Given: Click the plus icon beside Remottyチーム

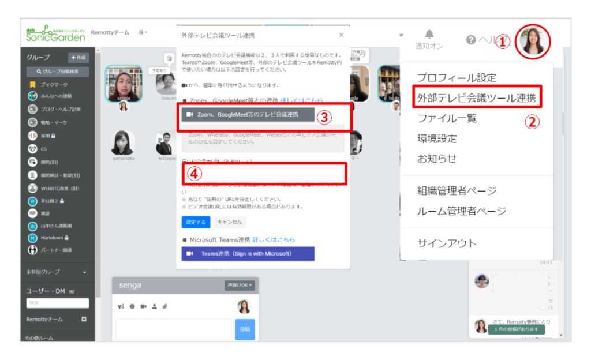Looking at the screenshot, I should point(84,319).
